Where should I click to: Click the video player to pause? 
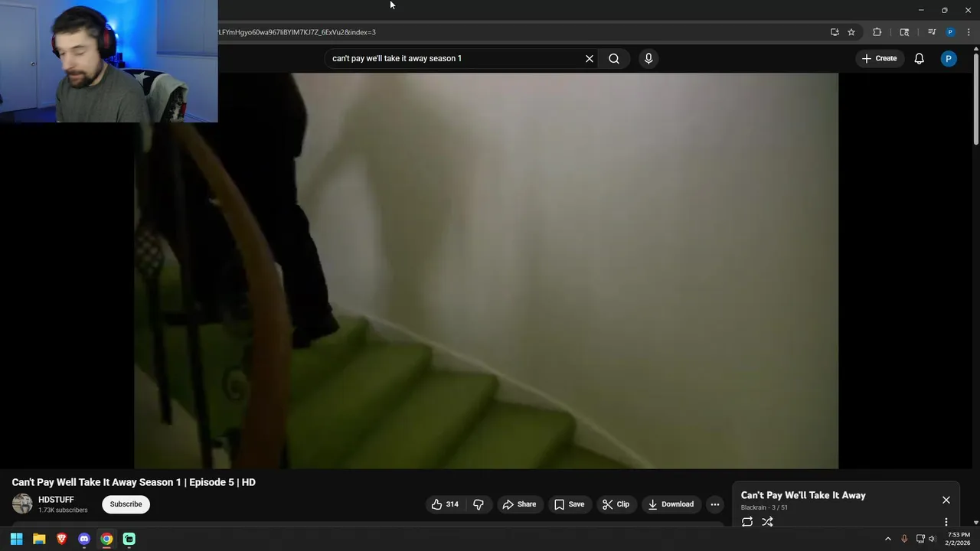486,271
